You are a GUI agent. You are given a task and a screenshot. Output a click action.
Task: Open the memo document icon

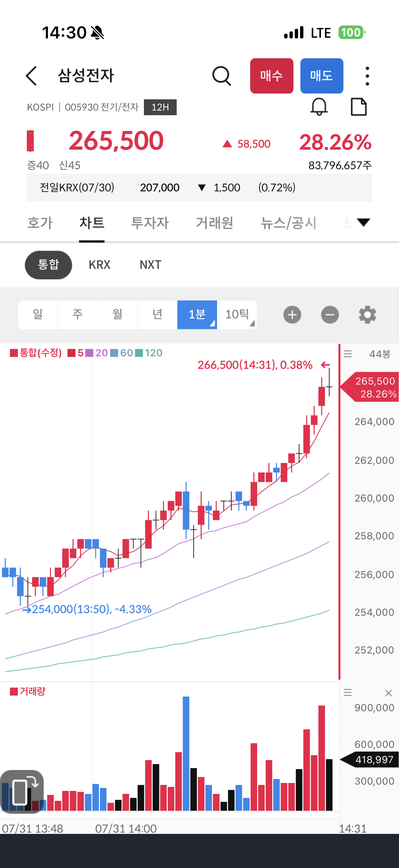[x=359, y=107]
